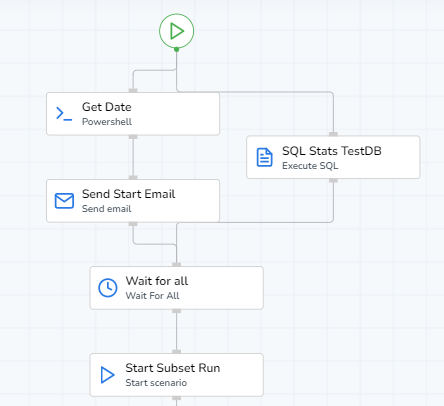Click the bottom output port of Send Start Email

pyautogui.click(x=133, y=224)
